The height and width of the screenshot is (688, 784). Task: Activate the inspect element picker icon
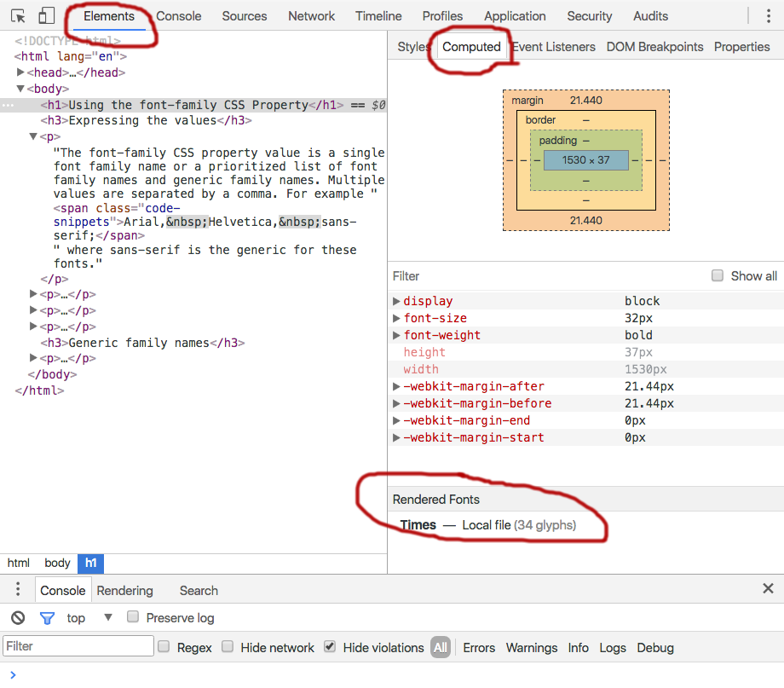[18, 16]
